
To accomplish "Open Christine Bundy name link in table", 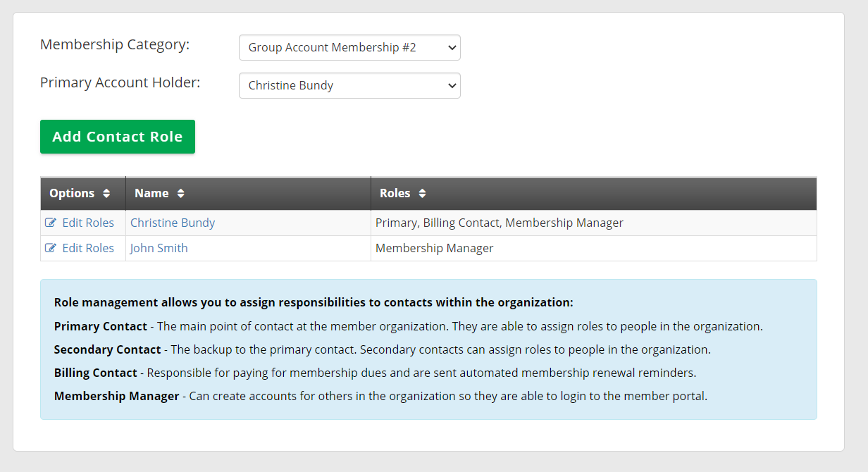I will tap(173, 223).
